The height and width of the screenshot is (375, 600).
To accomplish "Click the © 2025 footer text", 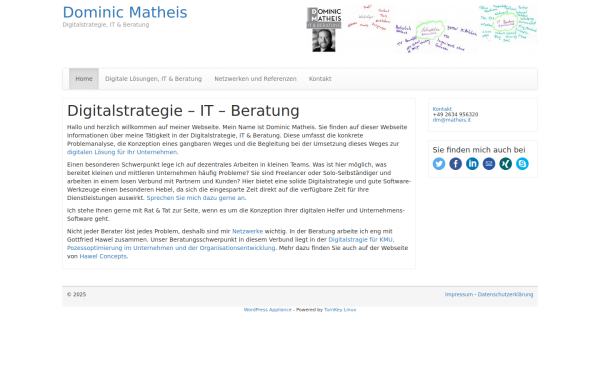I will (77, 295).
